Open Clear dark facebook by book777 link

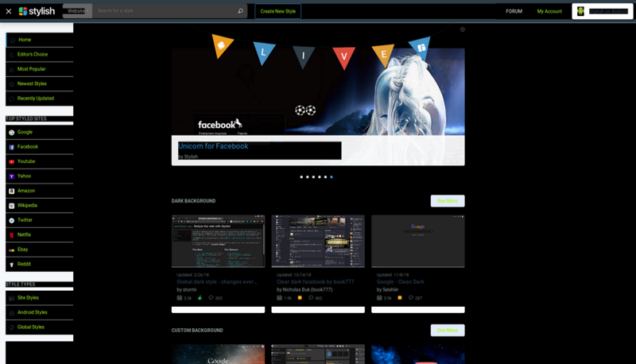[x=315, y=281]
